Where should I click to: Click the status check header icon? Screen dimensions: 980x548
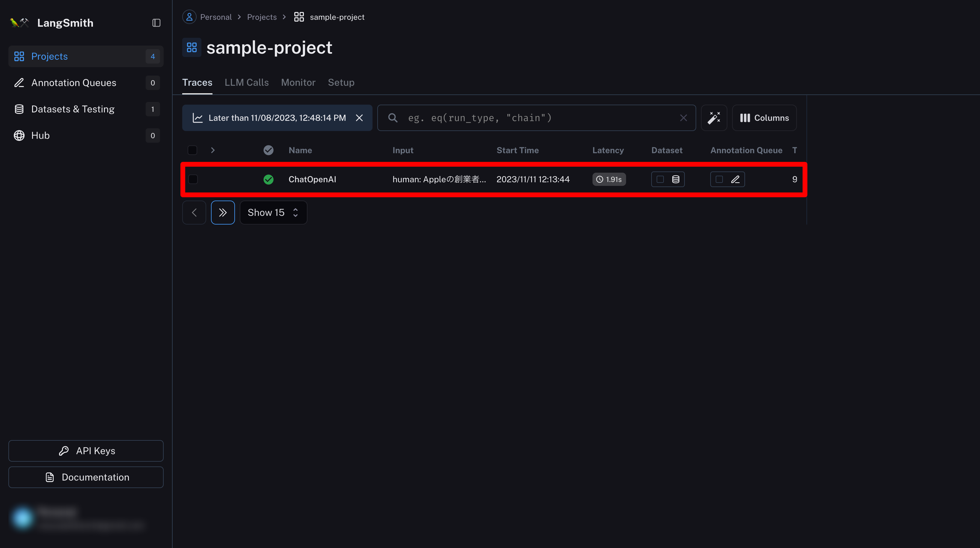[x=269, y=150]
